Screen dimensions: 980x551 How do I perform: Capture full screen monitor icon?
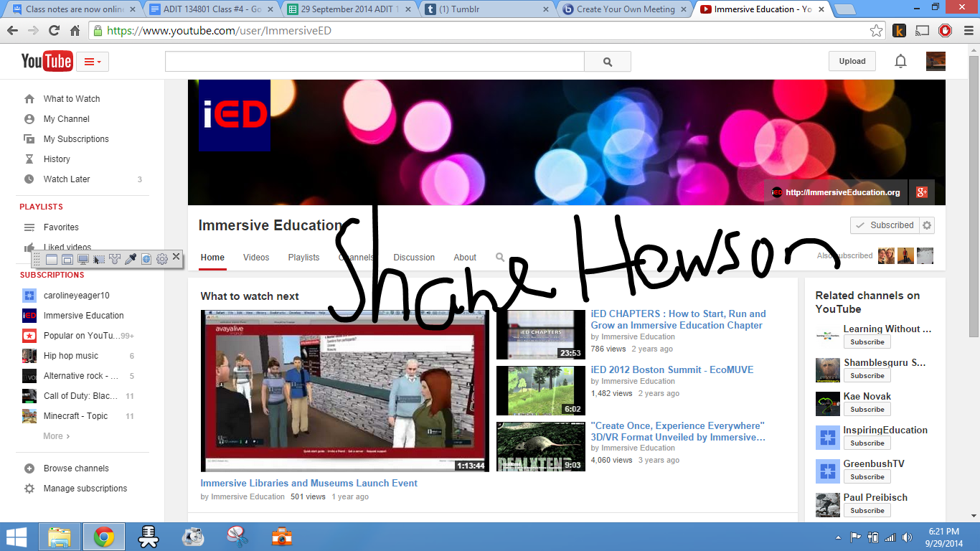83,259
